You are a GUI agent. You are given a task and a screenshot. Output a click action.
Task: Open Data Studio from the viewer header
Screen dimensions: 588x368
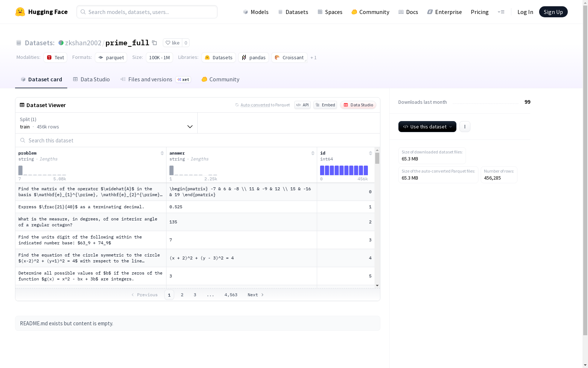pyautogui.click(x=358, y=105)
